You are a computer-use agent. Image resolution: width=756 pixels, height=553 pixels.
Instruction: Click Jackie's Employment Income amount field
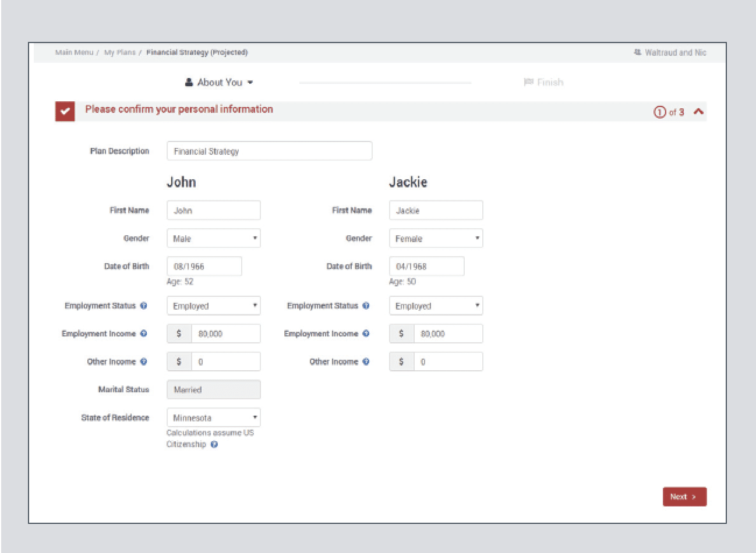[x=448, y=334]
